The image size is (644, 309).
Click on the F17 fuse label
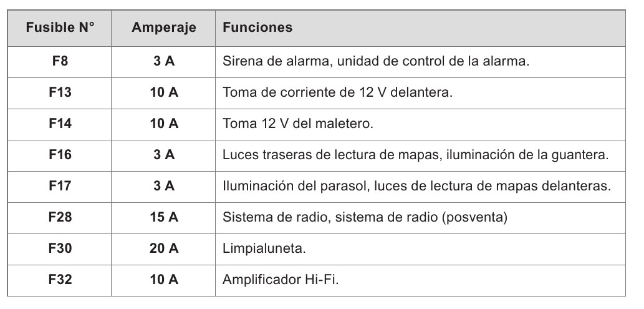60,186
